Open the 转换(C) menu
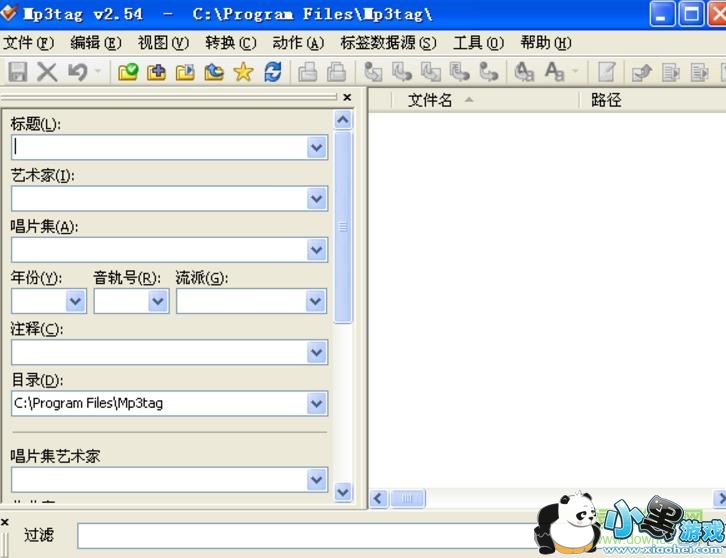 click(x=231, y=43)
